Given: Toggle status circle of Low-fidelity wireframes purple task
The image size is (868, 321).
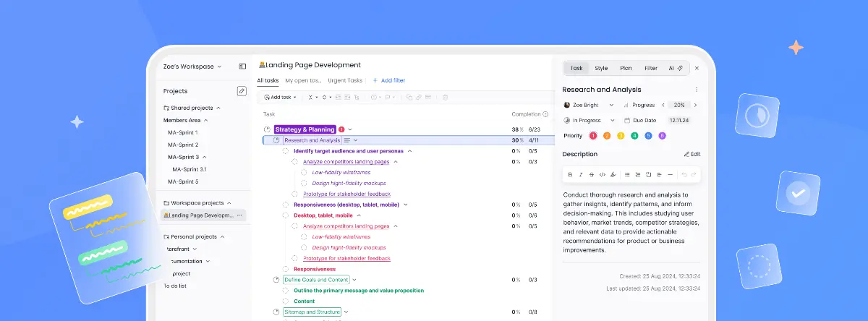Looking at the screenshot, I should (x=303, y=173).
